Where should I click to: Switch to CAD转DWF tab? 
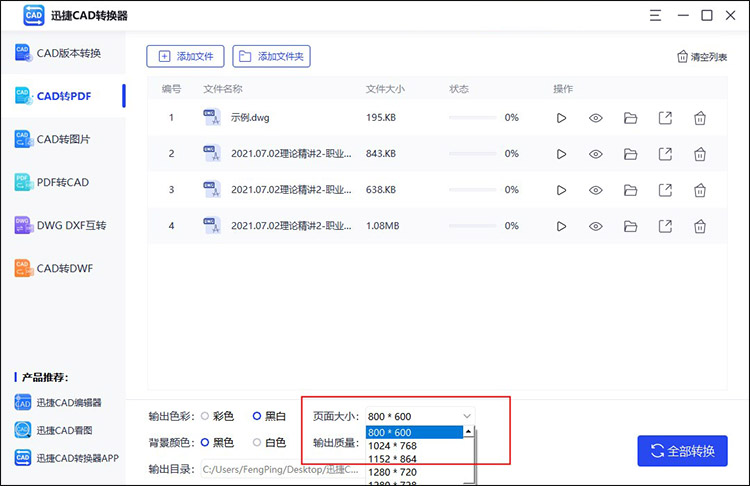pyautogui.click(x=63, y=268)
